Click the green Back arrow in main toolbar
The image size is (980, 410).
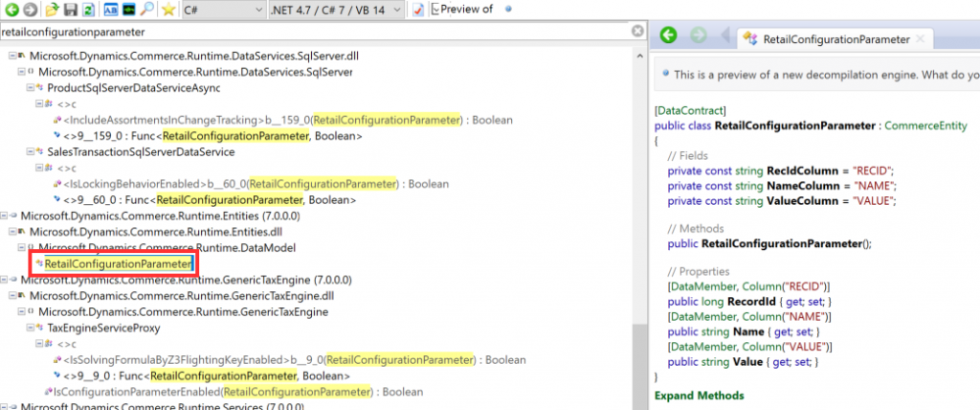click(12, 10)
